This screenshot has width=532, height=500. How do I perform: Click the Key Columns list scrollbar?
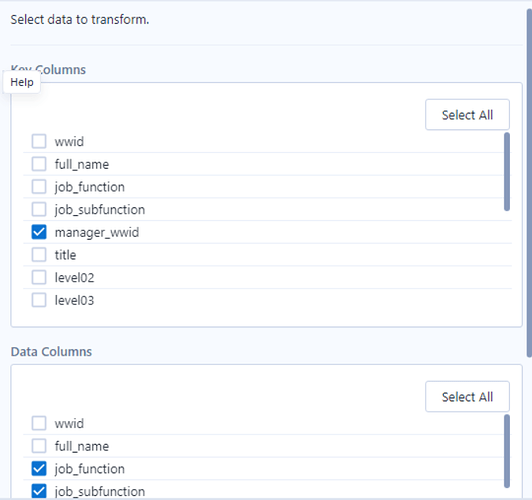[507, 172]
